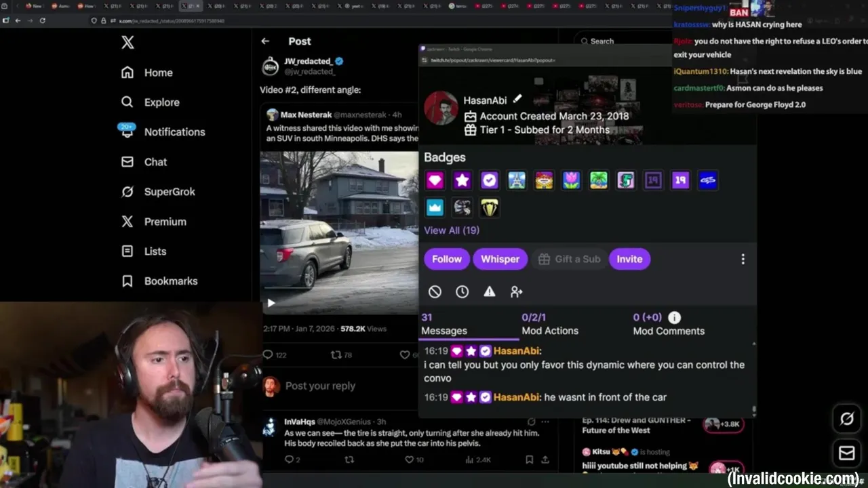Image resolution: width=868 pixels, height=488 pixels.
Task: Click the ban user icon
Action: [435, 291]
